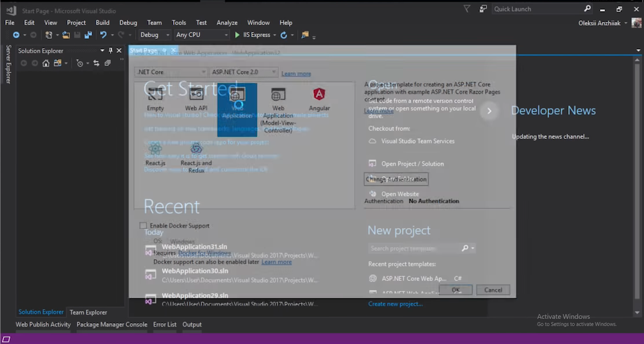The height and width of the screenshot is (344, 644).
Task: Click Learn more link about Docker support
Action: tap(276, 262)
